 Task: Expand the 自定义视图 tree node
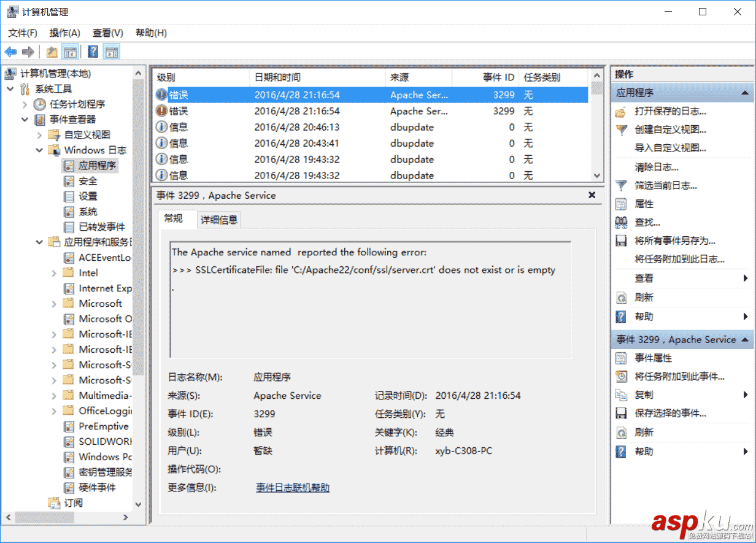coord(40,135)
